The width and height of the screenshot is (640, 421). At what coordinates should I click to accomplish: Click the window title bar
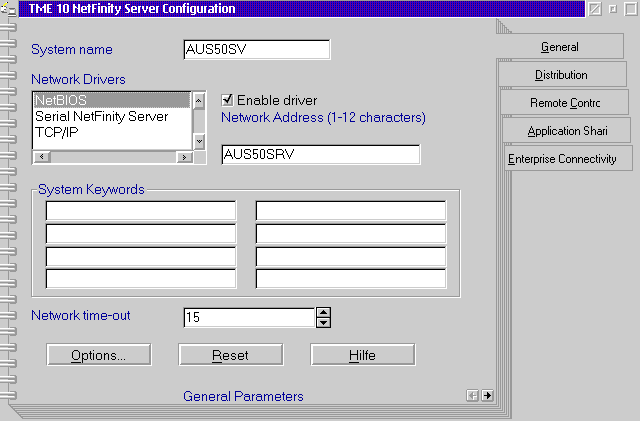302,9
